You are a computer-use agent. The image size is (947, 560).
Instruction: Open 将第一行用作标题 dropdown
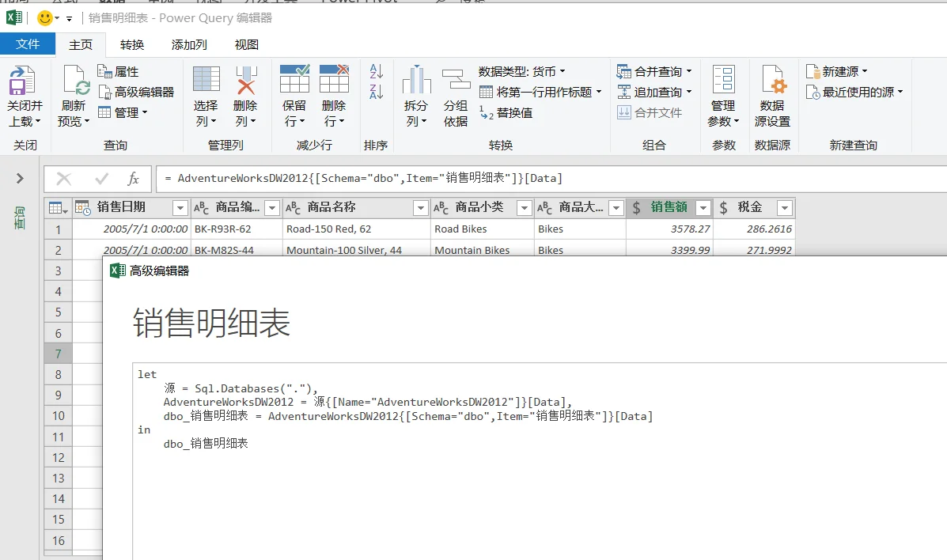[x=541, y=92]
